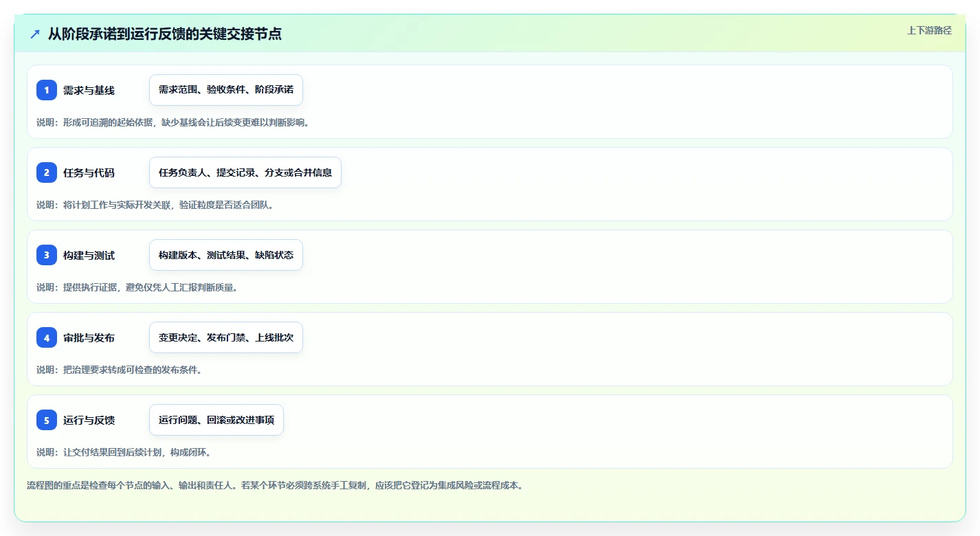Click the title 从阶段承诺到运行反馈的关键交接节点
This screenshot has height=536, width=980.
point(165,34)
